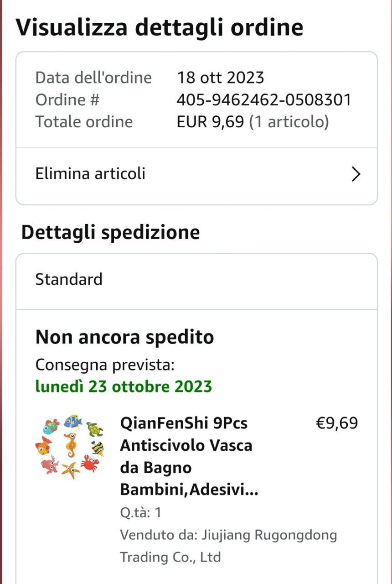Click the Q.tà: 1 quantity text
The image size is (392, 584).
[x=140, y=513]
